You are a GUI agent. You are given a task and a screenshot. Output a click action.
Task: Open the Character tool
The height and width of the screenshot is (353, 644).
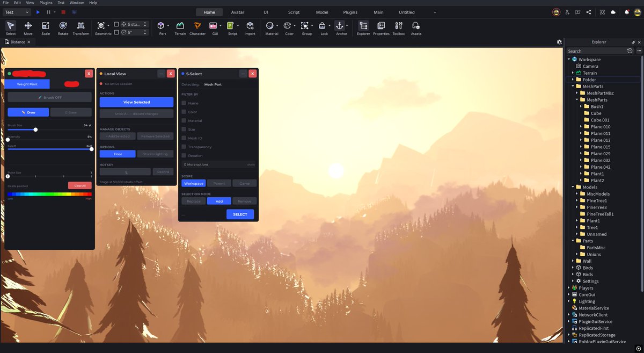pos(197,27)
